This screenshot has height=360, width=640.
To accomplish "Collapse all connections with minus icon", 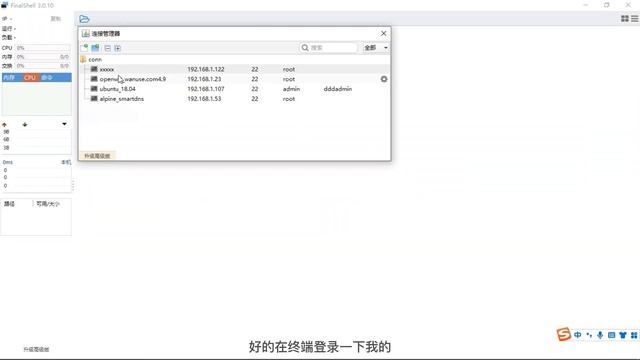I will 107,48.
